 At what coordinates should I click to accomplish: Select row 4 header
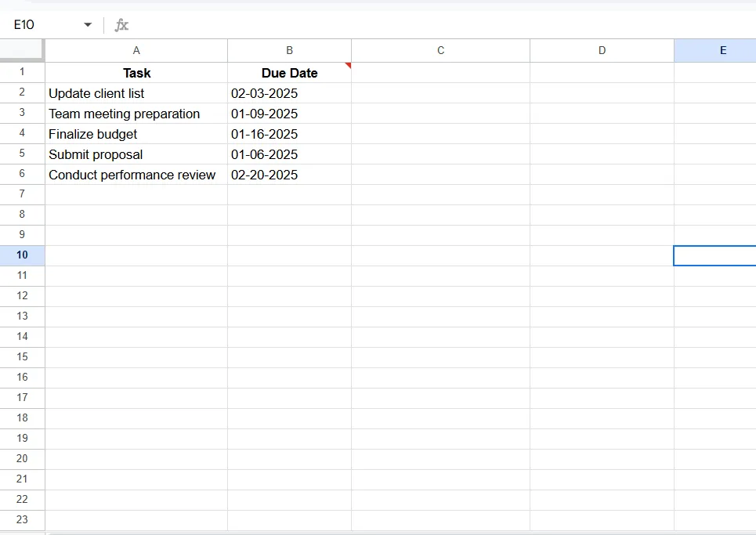[x=22, y=133]
